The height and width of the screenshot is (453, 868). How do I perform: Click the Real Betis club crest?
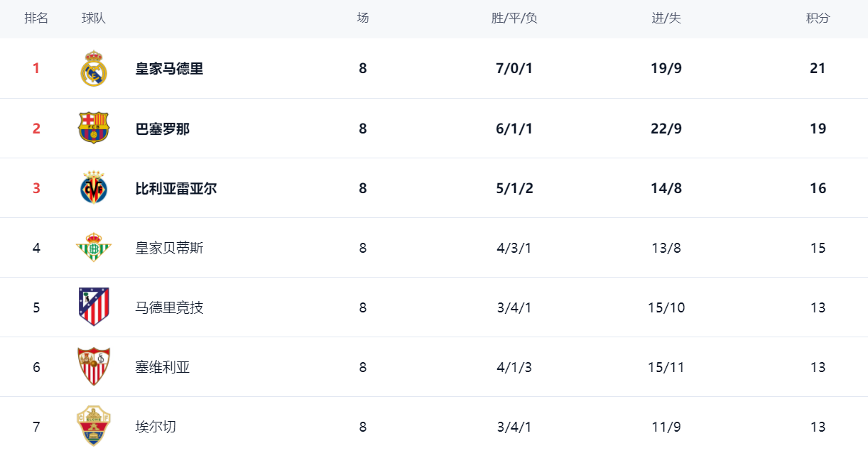[93, 248]
